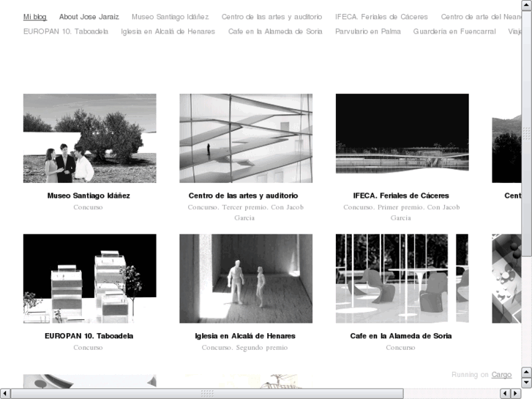Screen dimensions: 532x399
Task: Click the Centro de las artes y auditorio title
Action: (243, 195)
